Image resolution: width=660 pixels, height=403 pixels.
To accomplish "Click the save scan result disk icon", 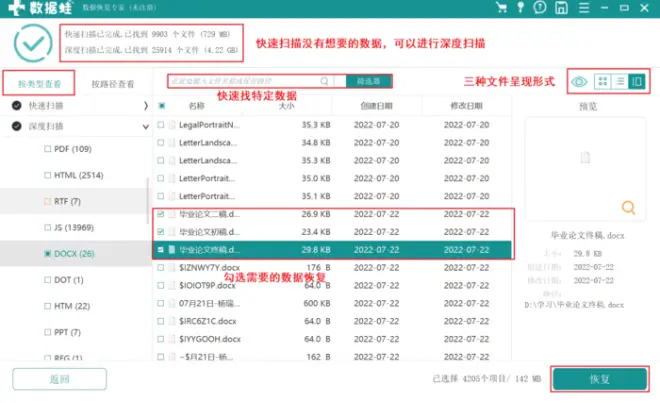I will click(x=561, y=8).
